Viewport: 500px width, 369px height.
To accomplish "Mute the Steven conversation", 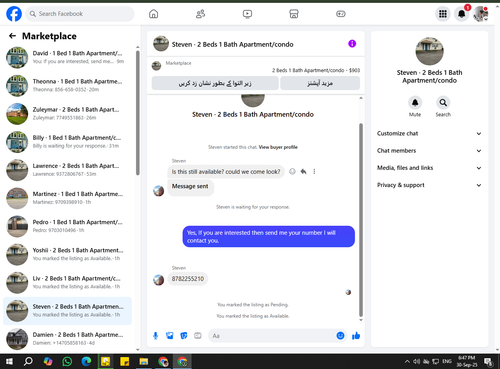I will click(415, 103).
